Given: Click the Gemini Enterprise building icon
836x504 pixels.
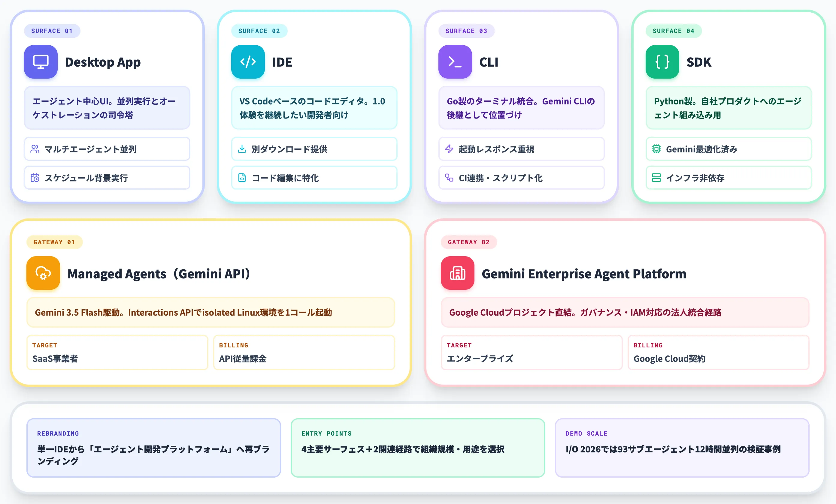Looking at the screenshot, I should click(x=457, y=273).
